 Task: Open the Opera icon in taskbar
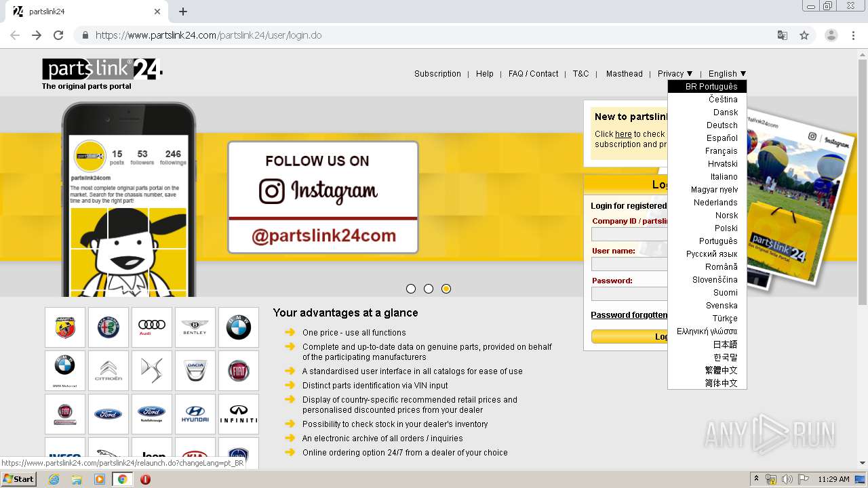click(x=145, y=479)
